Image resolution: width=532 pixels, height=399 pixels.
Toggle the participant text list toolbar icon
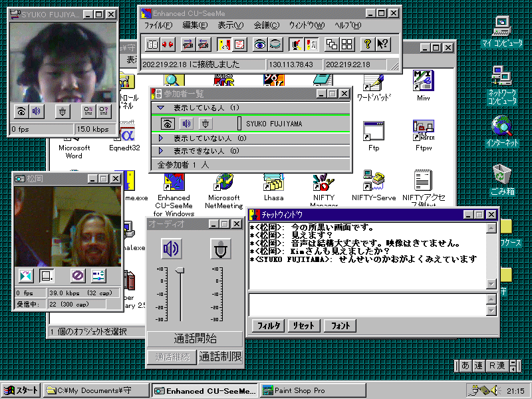[x=311, y=45]
